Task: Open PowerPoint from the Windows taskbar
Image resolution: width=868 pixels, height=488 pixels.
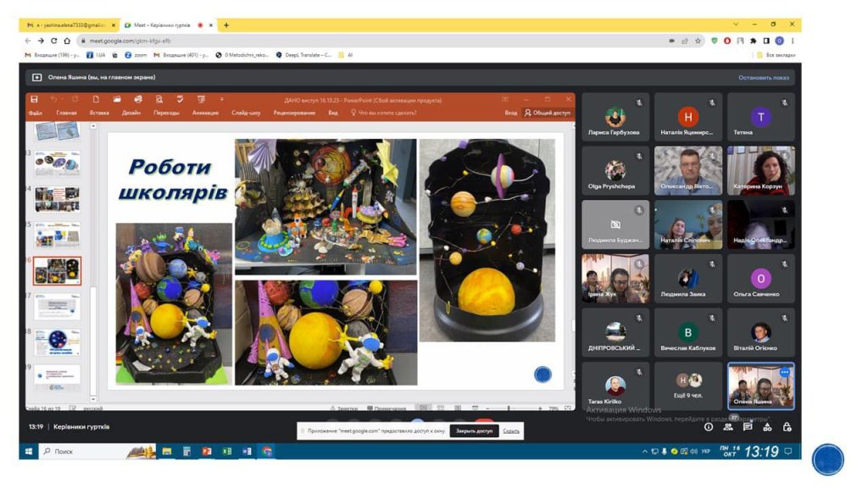Action: pyautogui.click(x=207, y=452)
